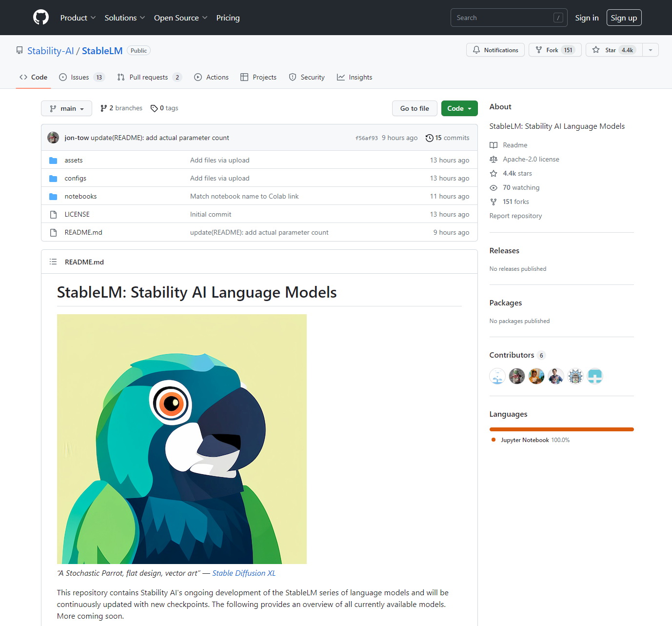Open the Pull requests tab
The width and height of the screenshot is (672, 626).
pos(149,77)
